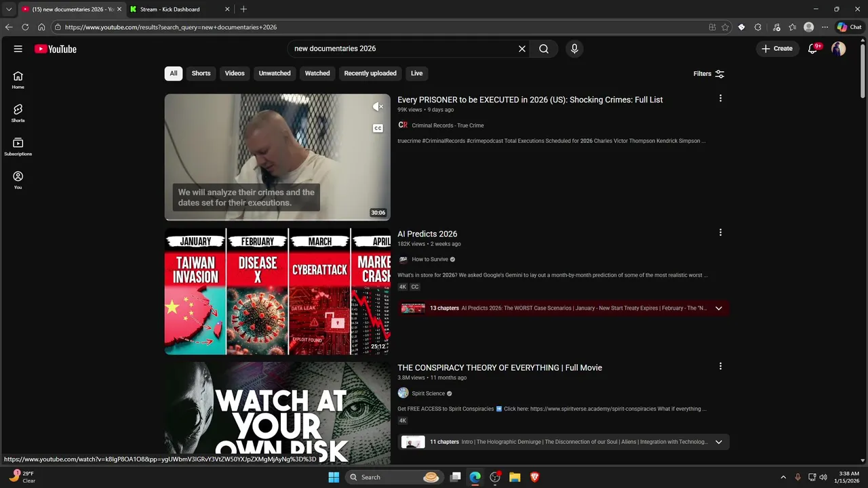The height and width of the screenshot is (488, 868).
Task: Open Subscriptions in the left sidebar
Action: coord(18,146)
